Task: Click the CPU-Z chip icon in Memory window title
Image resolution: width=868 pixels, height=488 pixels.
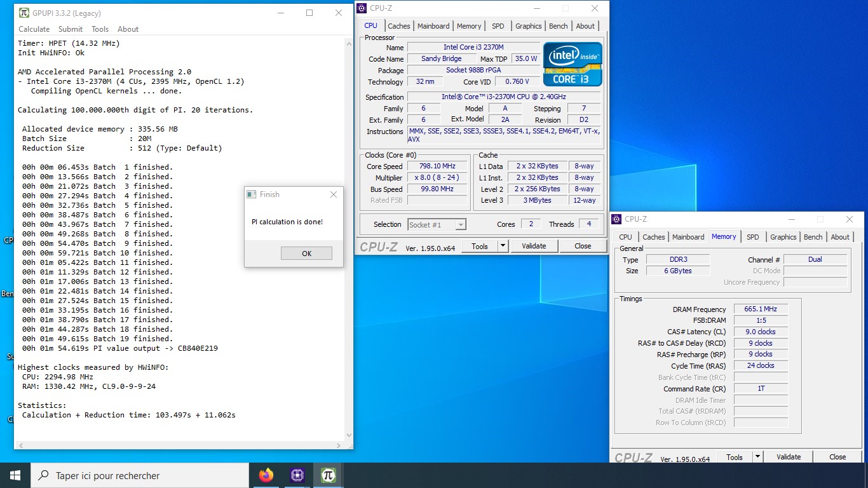Action: (x=616, y=219)
